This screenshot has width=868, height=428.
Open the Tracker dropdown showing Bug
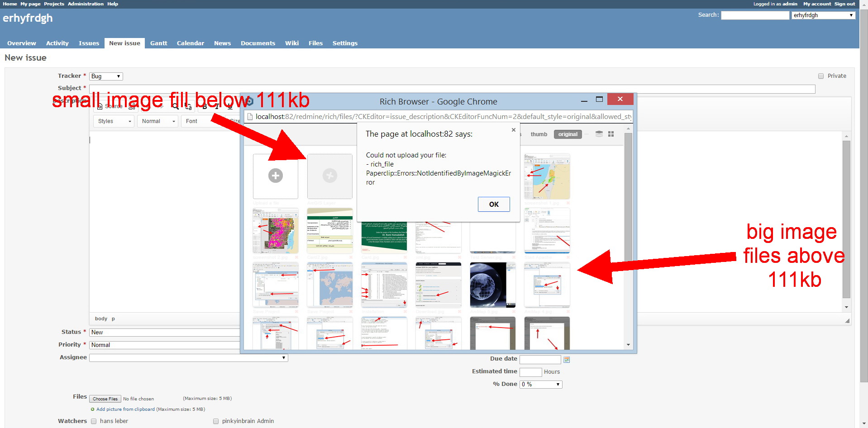[106, 76]
